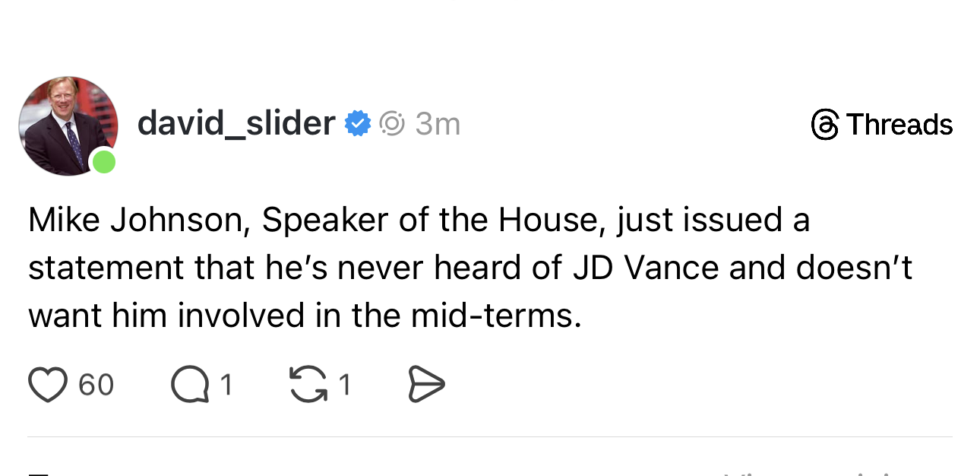Click the reply count of 1
Screen dimensions: 980x476
click(225, 385)
